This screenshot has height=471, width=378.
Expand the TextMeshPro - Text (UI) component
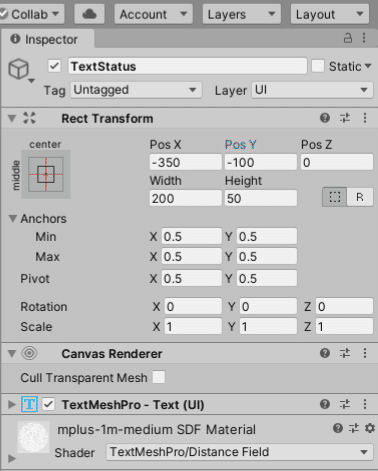click(x=12, y=405)
